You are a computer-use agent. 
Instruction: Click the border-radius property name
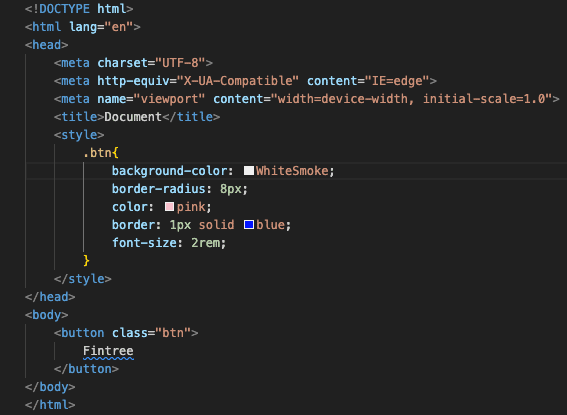(159, 189)
